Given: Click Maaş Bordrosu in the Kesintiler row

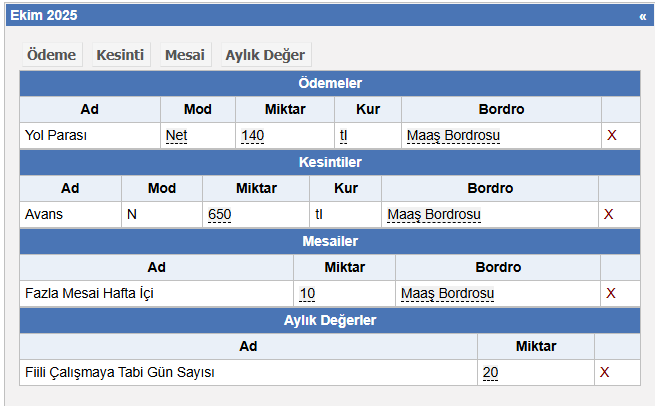Looking at the screenshot, I should [433, 214].
